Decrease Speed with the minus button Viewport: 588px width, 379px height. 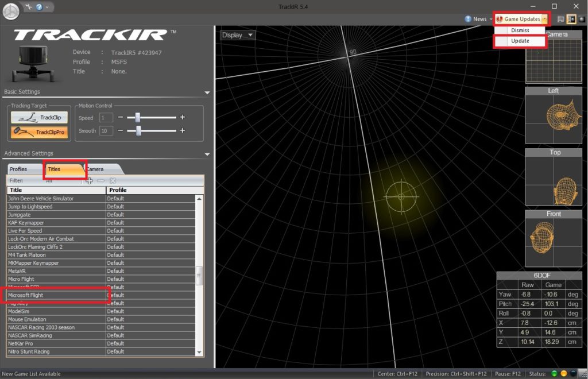pyautogui.click(x=121, y=117)
